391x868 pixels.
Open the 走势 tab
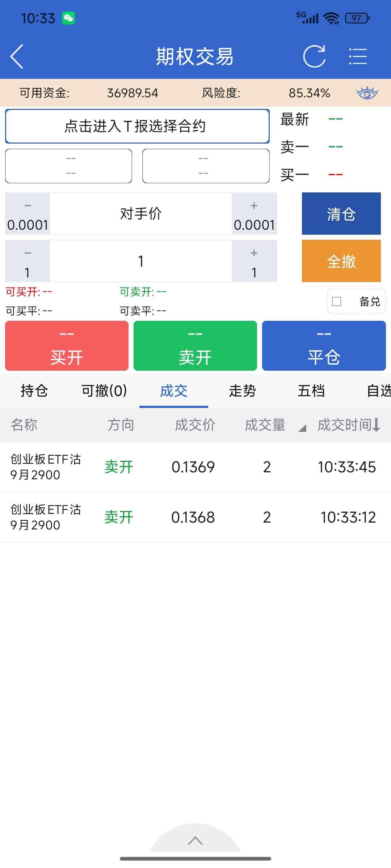[242, 391]
